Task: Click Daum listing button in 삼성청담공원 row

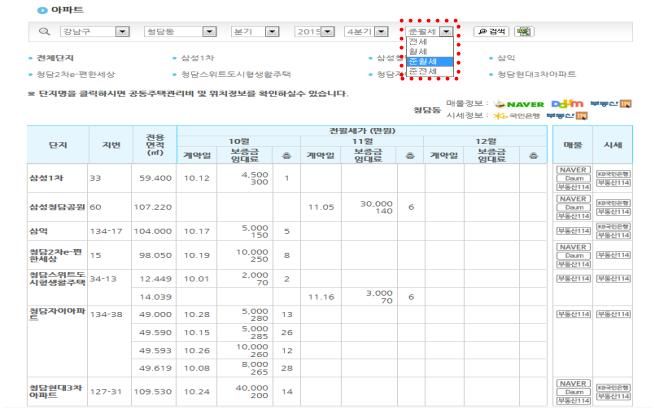Action: (x=572, y=207)
